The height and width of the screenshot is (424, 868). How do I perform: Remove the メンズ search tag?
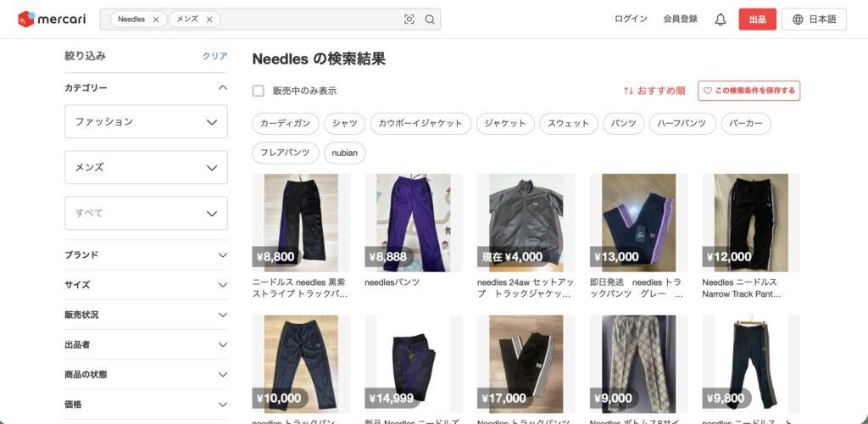pos(209,20)
